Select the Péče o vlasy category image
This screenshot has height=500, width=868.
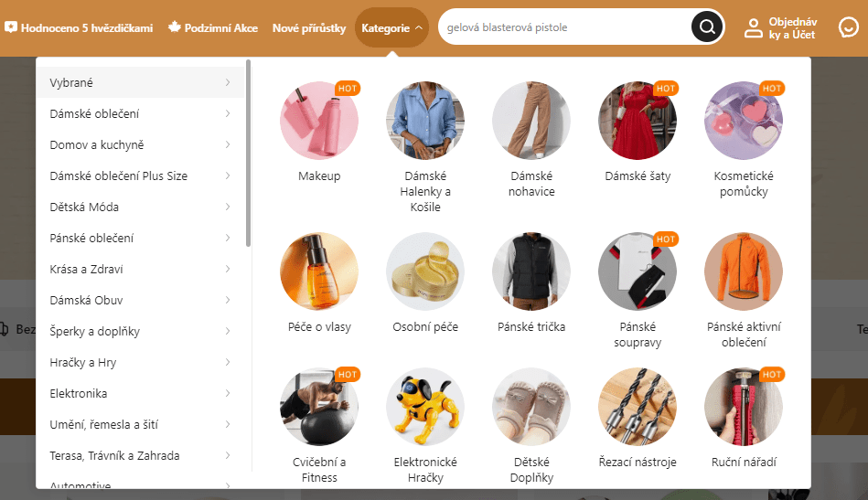(319, 271)
